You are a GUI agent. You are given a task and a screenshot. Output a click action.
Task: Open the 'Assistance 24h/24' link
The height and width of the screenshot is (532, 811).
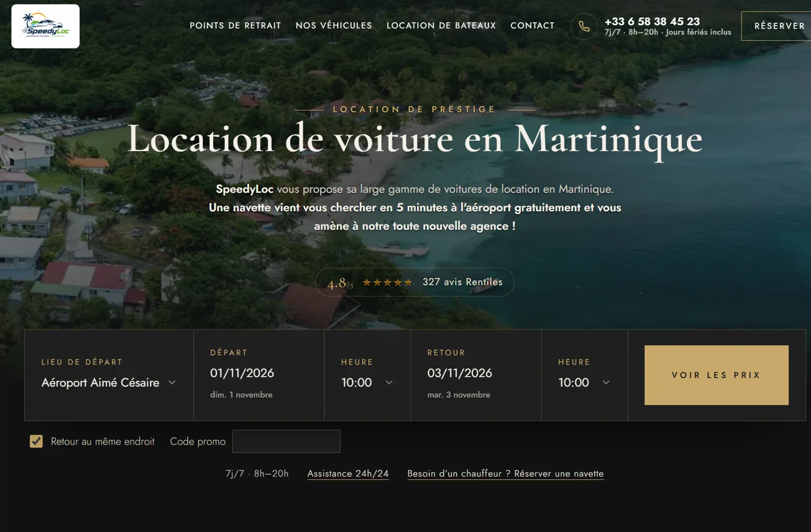point(348,474)
